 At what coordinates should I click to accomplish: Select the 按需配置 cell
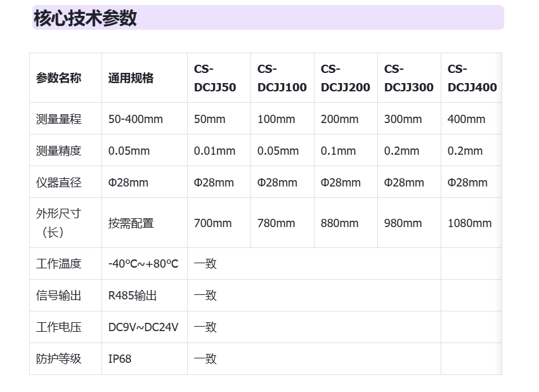tap(131, 223)
